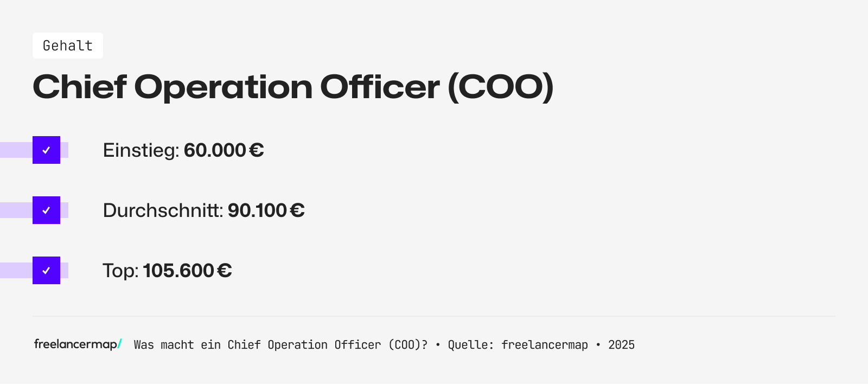Click the Top label text
This screenshot has height=384, width=868.
[120, 271]
